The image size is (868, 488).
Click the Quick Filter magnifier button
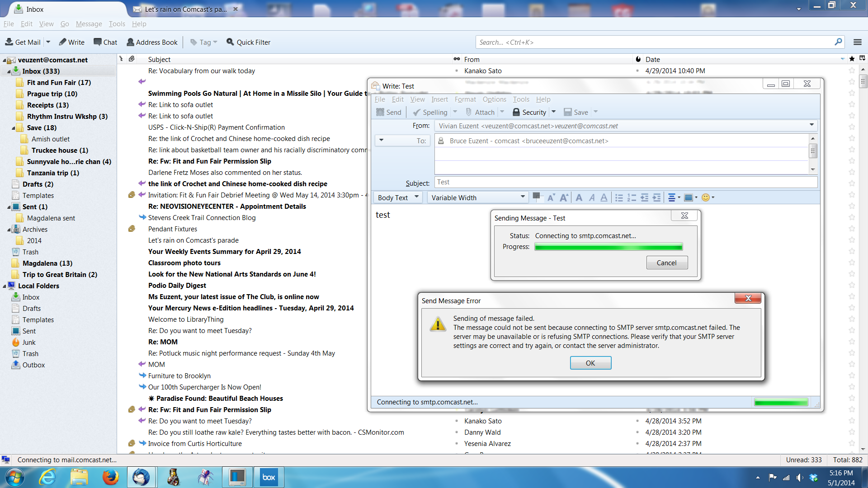point(231,42)
